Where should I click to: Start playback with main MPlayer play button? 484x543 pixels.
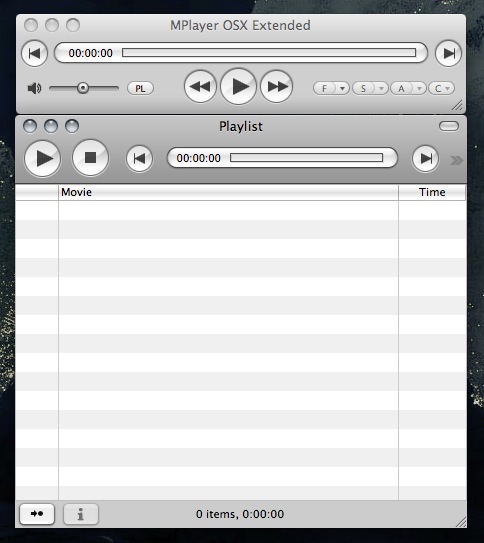point(239,86)
